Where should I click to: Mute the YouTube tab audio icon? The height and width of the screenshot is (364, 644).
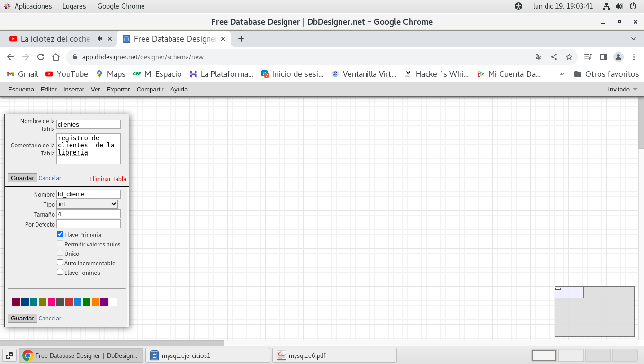(100, 39)
